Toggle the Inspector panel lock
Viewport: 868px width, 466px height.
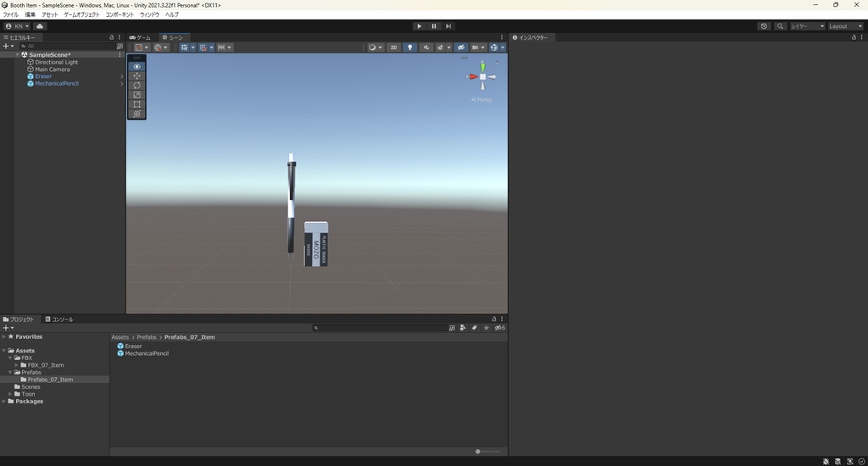coord(854,37)
